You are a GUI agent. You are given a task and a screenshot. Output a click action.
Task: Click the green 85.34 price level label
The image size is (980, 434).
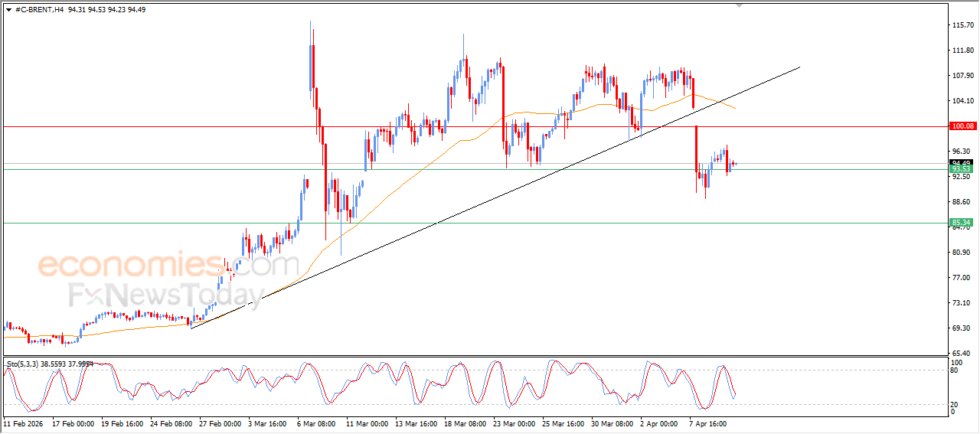962,223
